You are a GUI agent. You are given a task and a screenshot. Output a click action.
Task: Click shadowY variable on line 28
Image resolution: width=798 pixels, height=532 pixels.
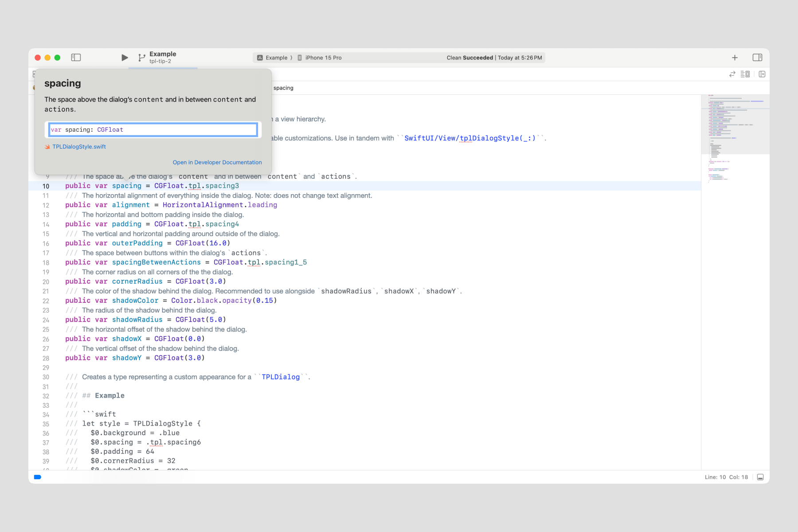(127, 357)
